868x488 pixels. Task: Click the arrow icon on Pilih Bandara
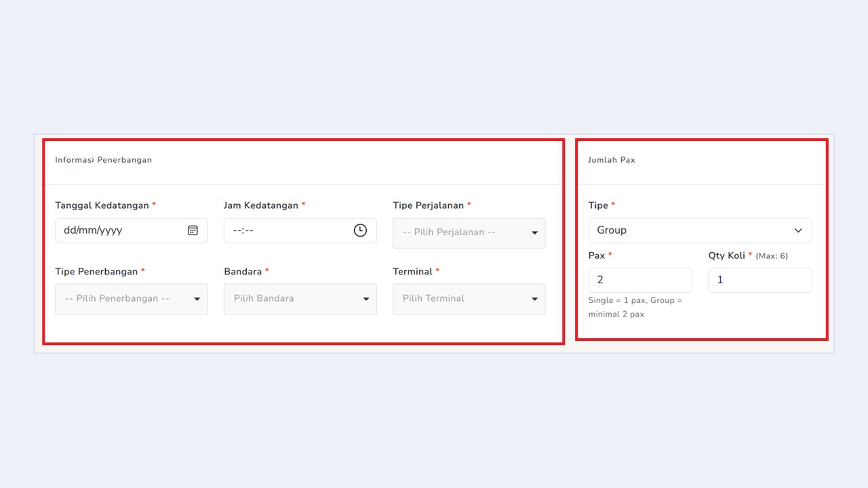(366, 299)
